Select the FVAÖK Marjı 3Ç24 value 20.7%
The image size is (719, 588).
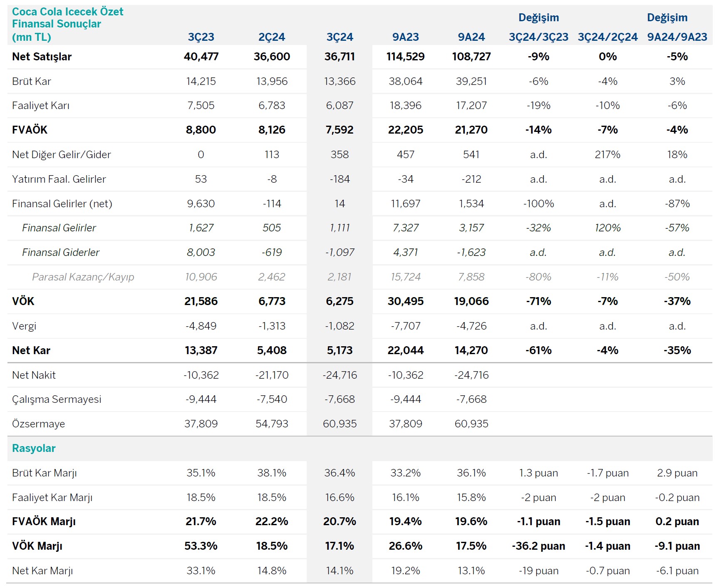pyautogui.click(x=340, y=521)
